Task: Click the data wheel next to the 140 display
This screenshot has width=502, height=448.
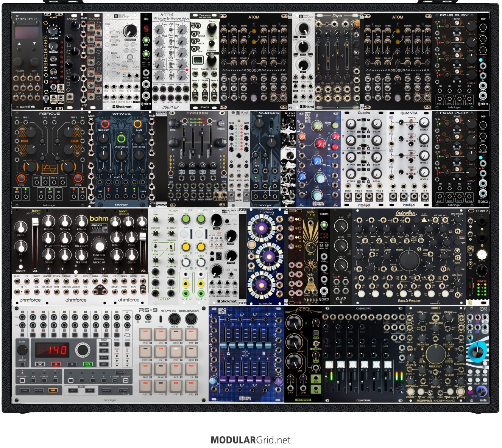Action: pos(82,350)
